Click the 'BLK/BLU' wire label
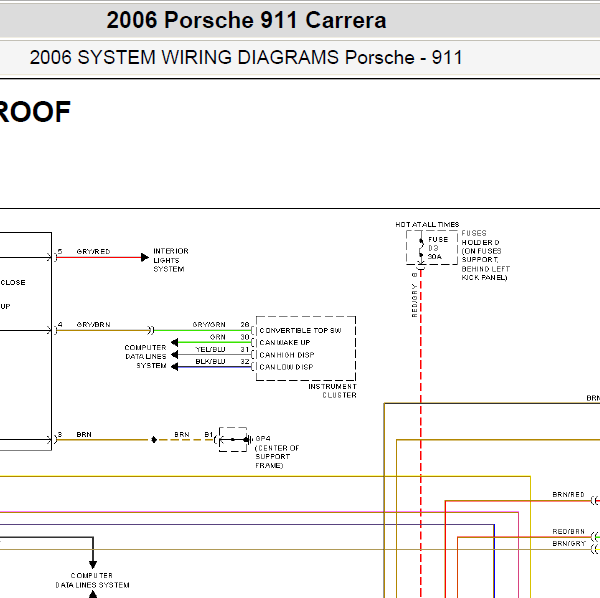The image size is (600, 598). (x=210, y=362)
